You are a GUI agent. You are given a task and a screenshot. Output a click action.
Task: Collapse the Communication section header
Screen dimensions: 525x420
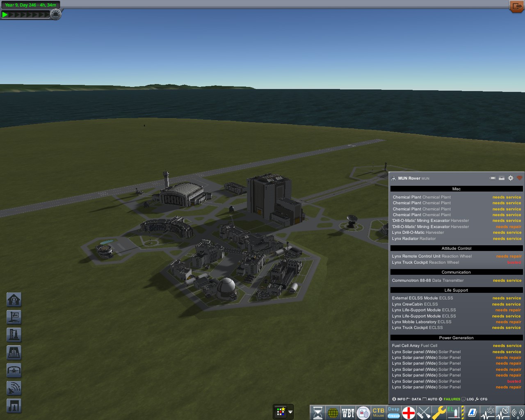tap(457, 272)
